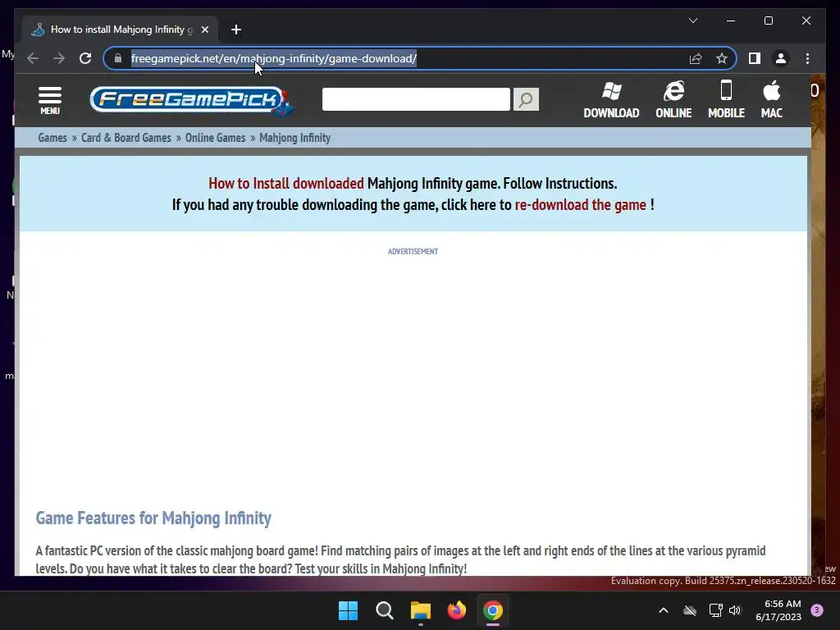Go to FreeGamePick home via logo
The width and height of the screenshot is (840, 630).
pyautogui.click(x=192, y=101)
